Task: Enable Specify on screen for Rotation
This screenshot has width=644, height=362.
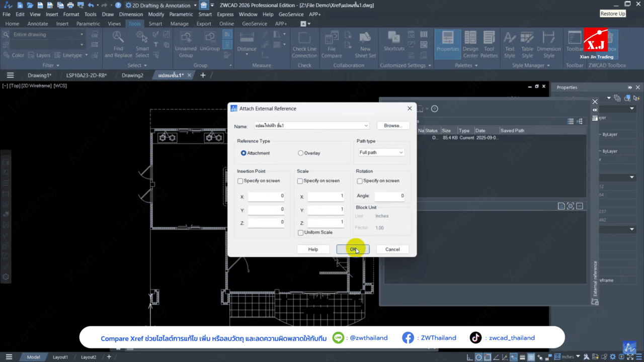Action: [x=360, y=181]
